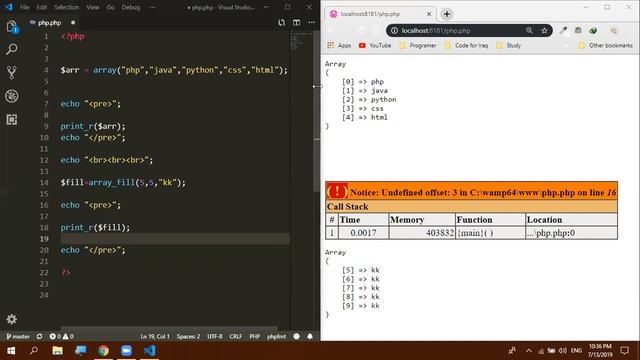This screenshot has height=360, width=640.
Task: Synchronize changes in status bar
Action: click(39, 336)
